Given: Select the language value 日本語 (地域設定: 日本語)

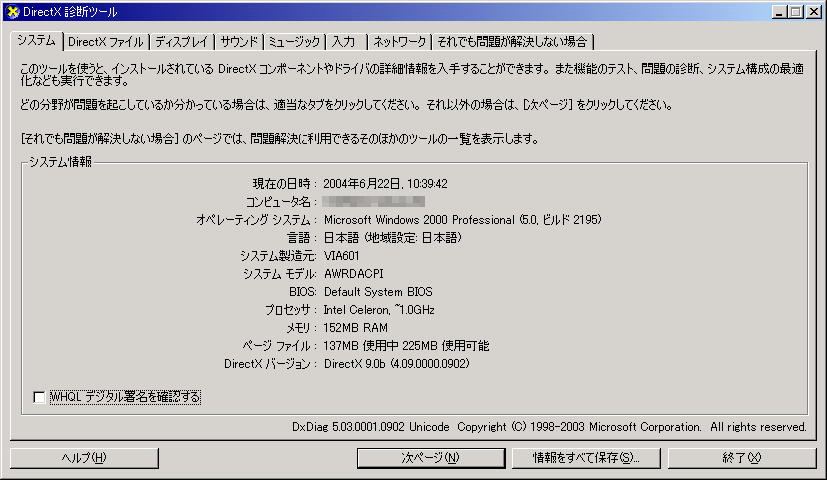Looking at the screenshot, I should click(x=393, y=238).
